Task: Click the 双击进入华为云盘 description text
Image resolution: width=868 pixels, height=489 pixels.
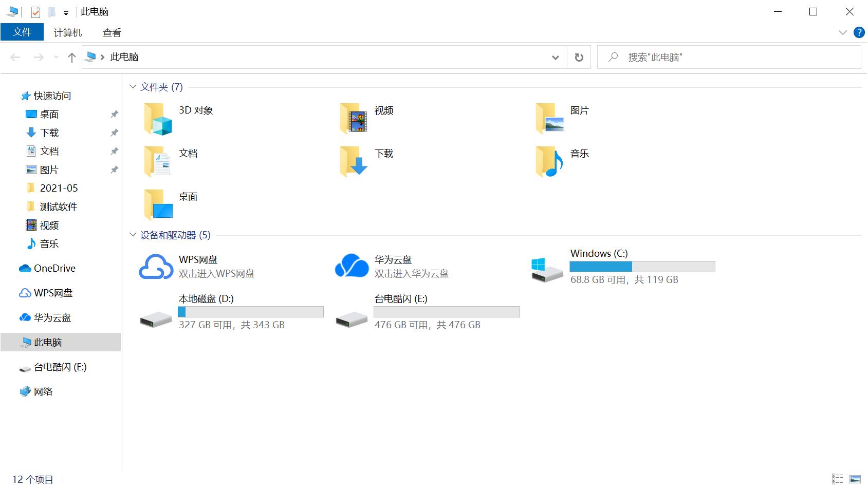Action: coord(412,274)
